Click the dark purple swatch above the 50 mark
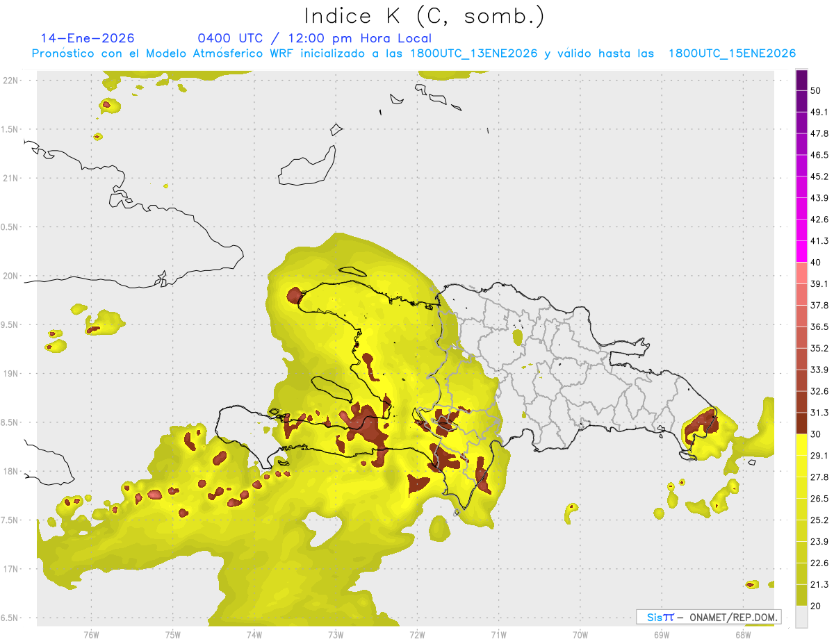 point(801,80)
